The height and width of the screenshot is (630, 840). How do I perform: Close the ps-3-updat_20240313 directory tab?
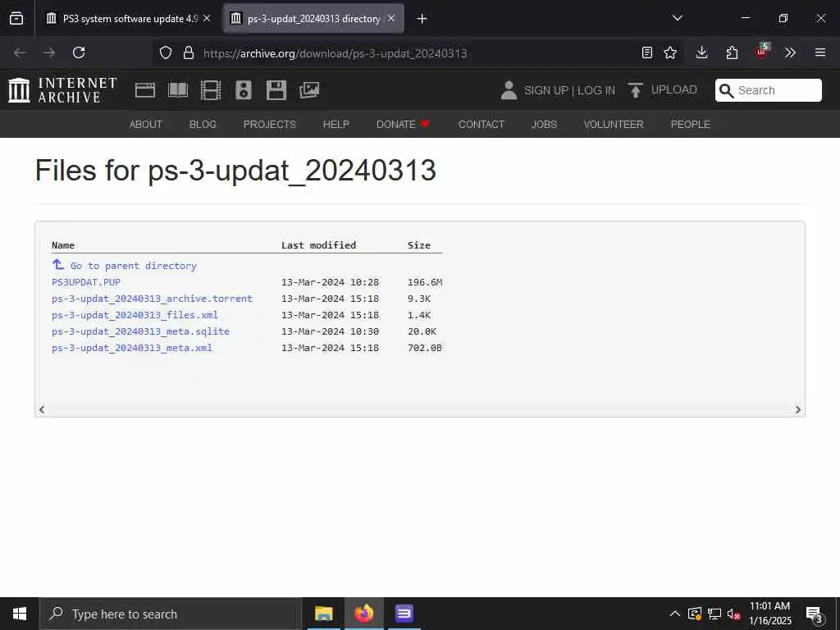point(391,19)
